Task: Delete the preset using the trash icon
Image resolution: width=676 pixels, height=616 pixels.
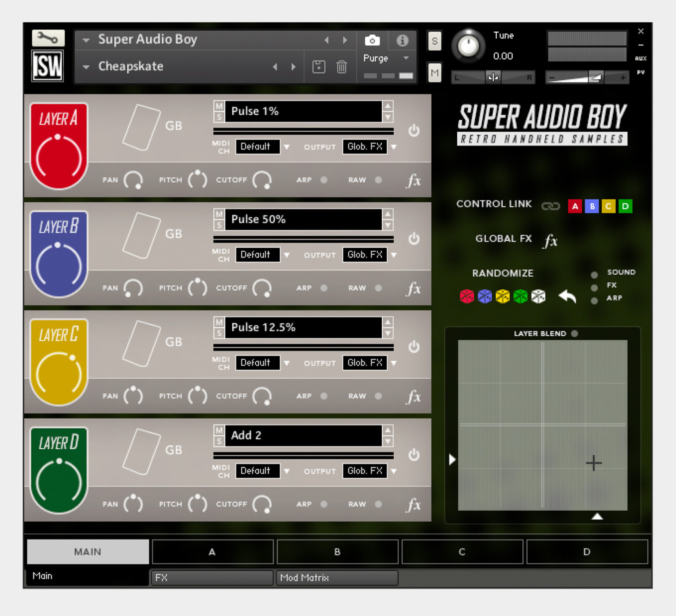Action: click(x=341, y=67)
